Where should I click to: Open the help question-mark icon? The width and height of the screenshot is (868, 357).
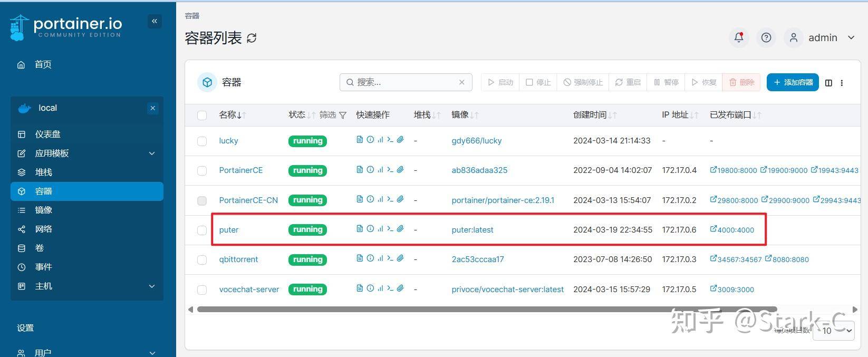(x=766, y=37)
